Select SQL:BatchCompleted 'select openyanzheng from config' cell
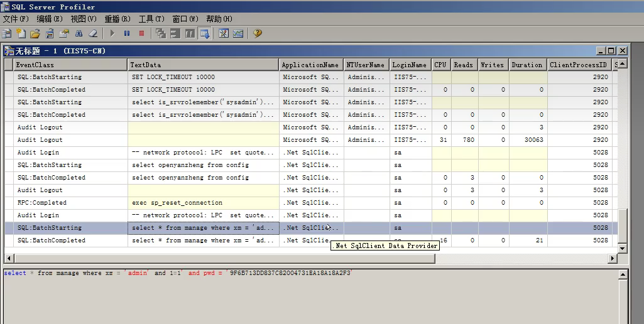644x324 pixels. click(x=204, y=178)
